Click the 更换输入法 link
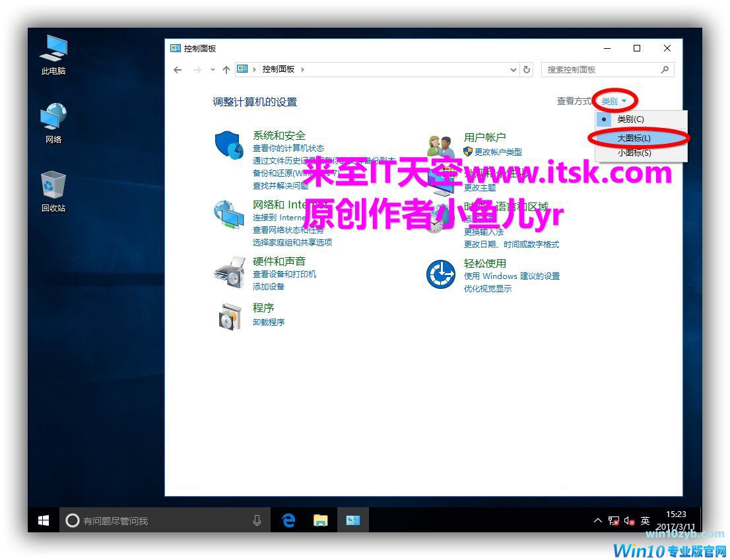This screenshot has height=560, width=730. pos(484,232)
